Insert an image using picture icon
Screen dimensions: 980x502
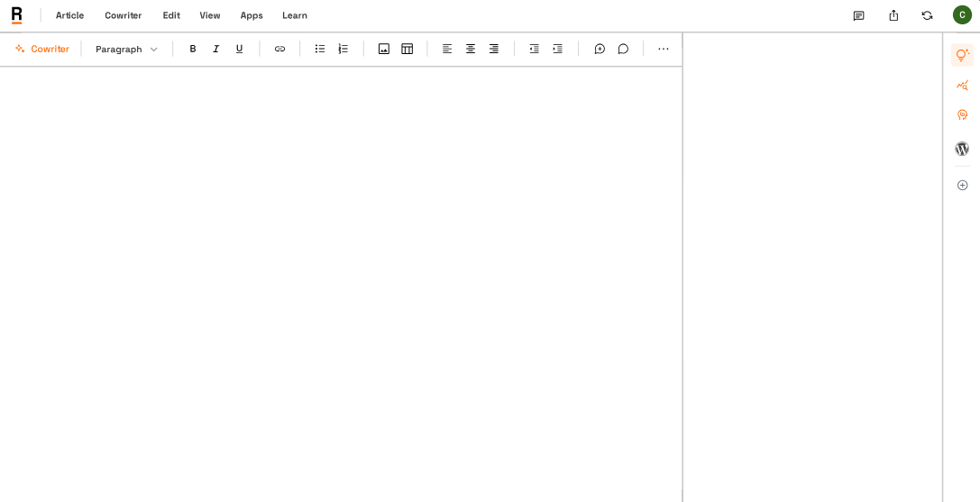click(384, 49)
